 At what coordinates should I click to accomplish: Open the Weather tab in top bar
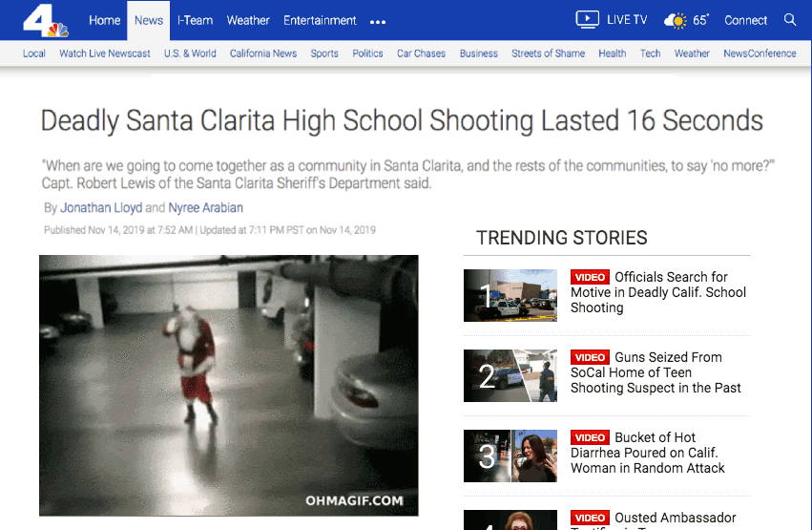click(x=248, y=20)
